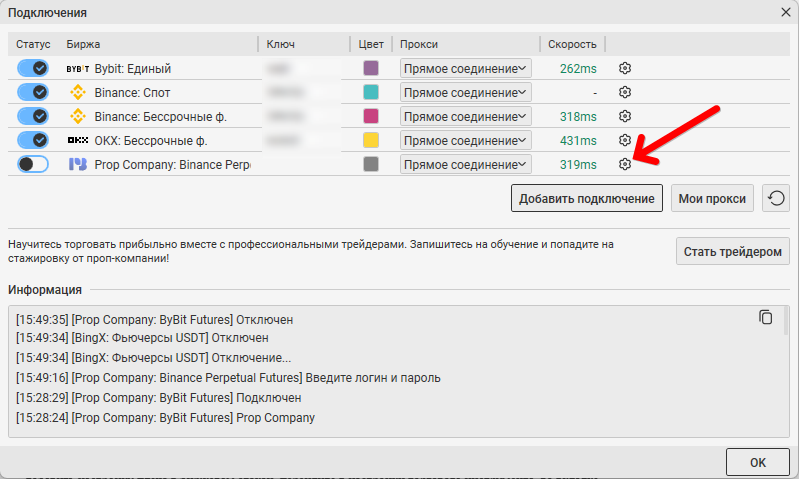Click the Стать трейдером button
Screen dimensions: 799x479
[x=732, y=251]
